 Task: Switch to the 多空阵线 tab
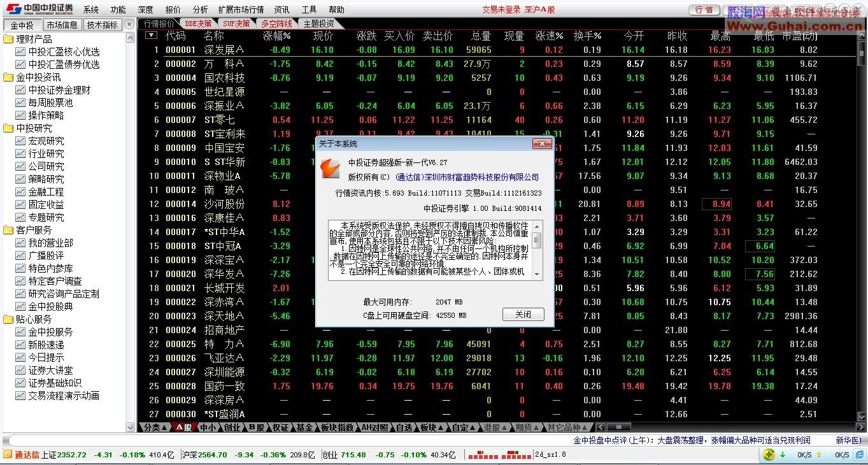pyautogui.click(x=276, y=24)
